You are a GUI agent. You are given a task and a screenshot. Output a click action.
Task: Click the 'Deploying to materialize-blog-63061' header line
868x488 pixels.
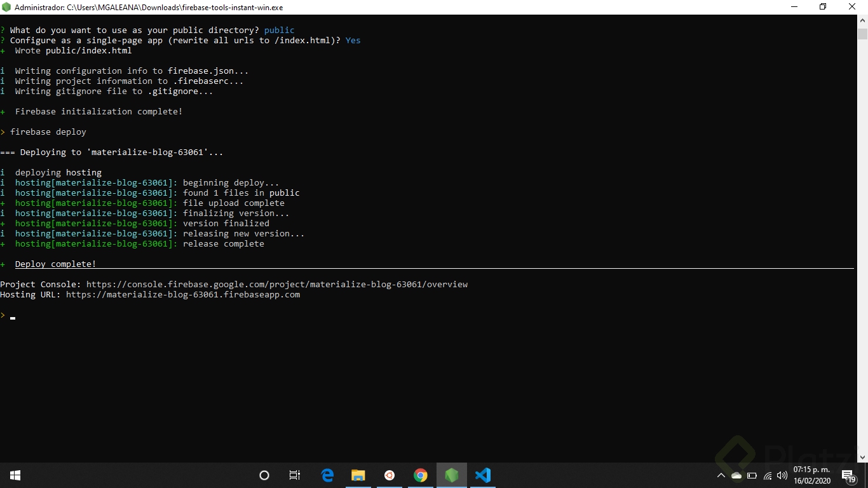(112, 152)
